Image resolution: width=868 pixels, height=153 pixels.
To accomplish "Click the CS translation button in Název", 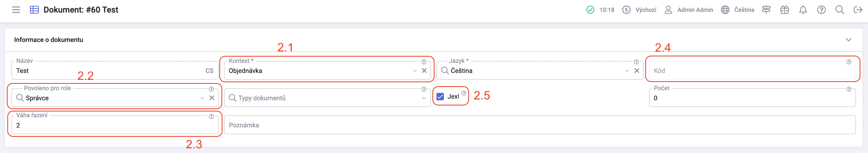I will click(209, 70).
